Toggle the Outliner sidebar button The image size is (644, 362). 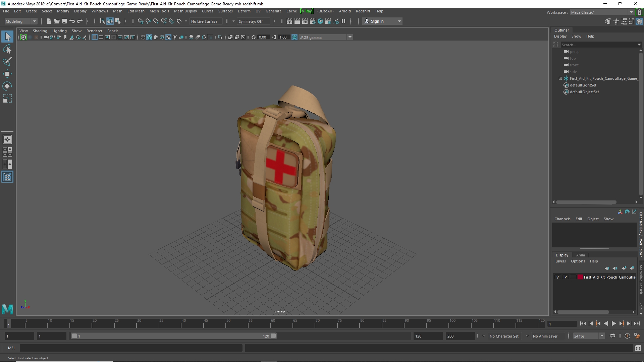[7, 177]
